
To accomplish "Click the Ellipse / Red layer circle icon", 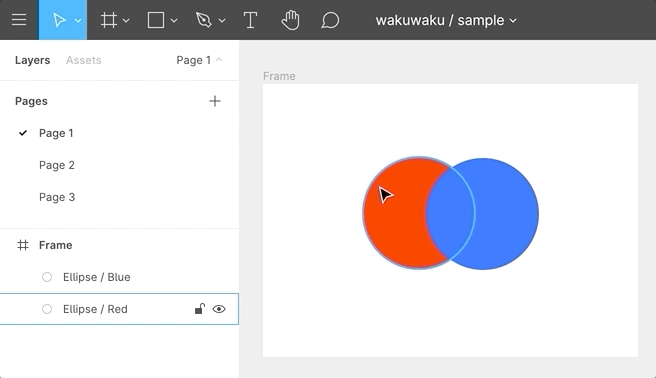I will click(47, 309).
